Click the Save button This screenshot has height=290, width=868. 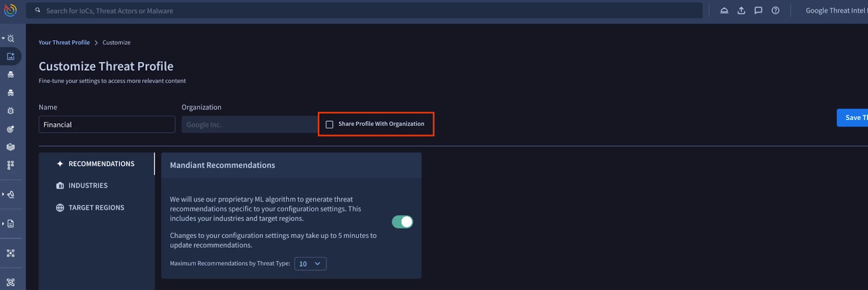point(852,118)
